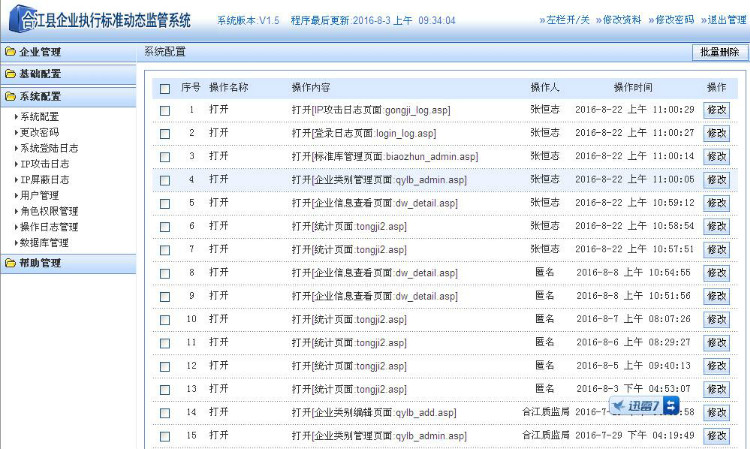
Task: Check the box for row 5
Action: (x=165, y=204)
